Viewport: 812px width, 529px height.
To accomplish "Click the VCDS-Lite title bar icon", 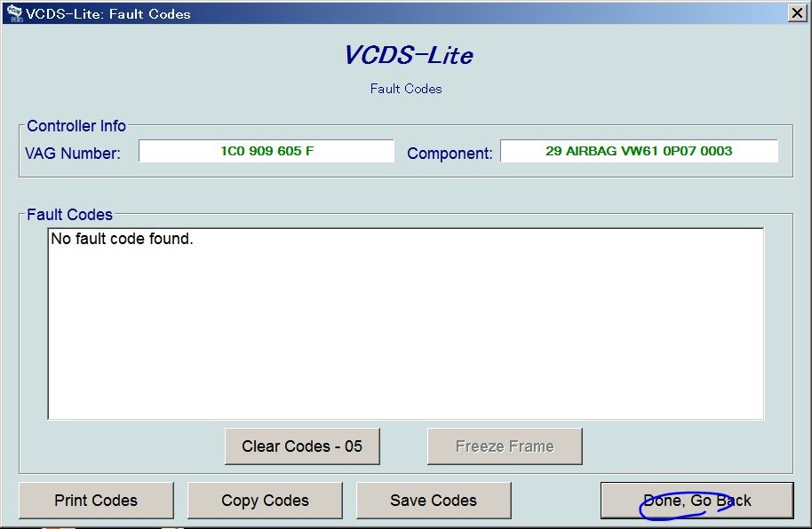I will 14,13.
